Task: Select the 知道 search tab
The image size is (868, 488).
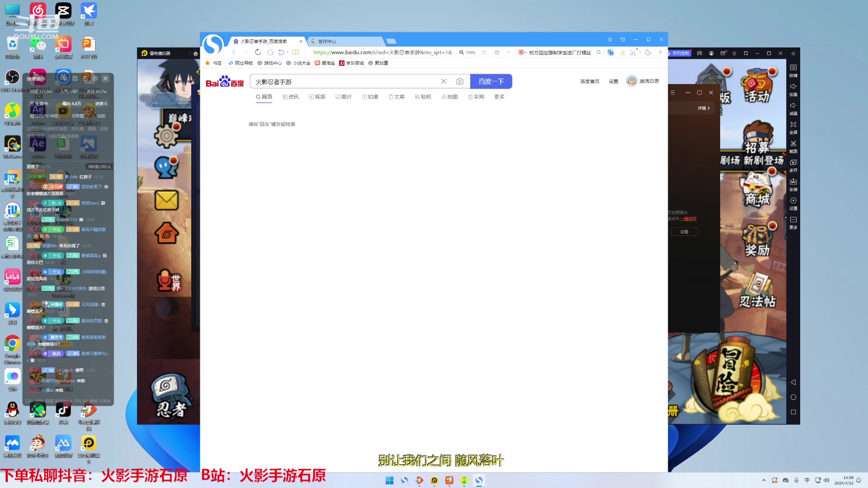Action: coord(370,97)
